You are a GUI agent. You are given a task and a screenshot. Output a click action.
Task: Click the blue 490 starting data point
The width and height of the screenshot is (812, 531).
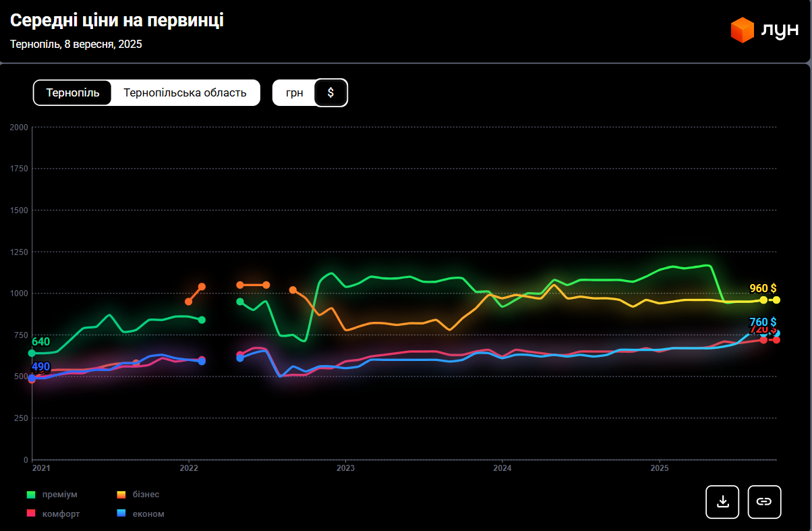32,378
